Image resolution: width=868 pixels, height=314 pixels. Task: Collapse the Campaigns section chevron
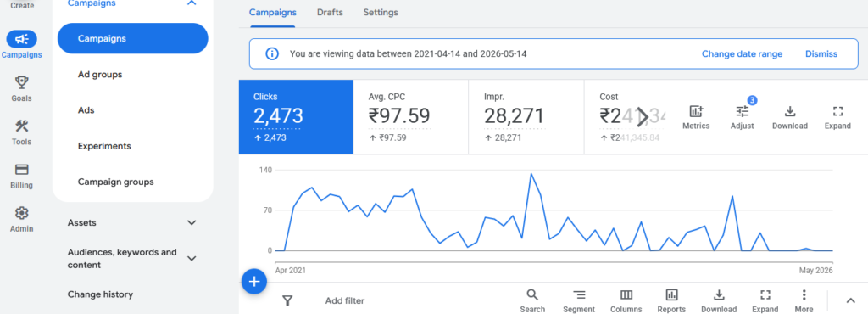[x=192, y=3]
